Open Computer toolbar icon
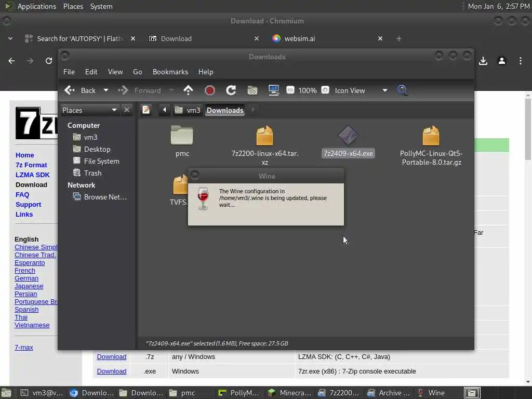The height and width of the screenshot is (399, 532). pos(273,90)
